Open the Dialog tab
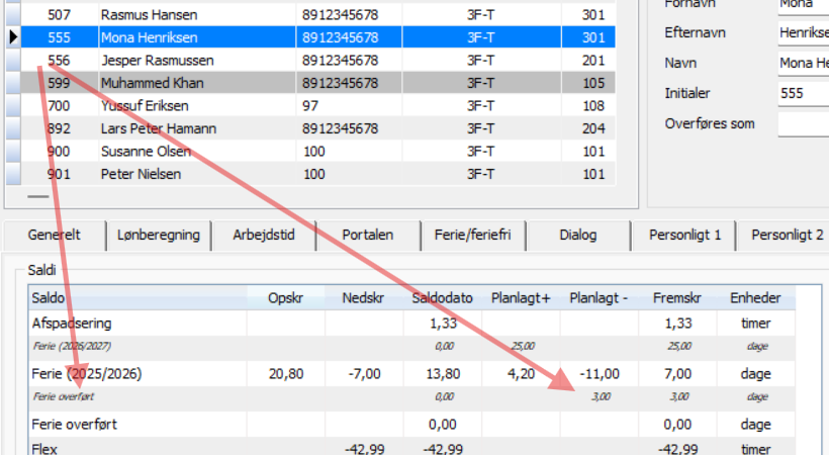The image size is (829, 455). (x=578, y=235)
